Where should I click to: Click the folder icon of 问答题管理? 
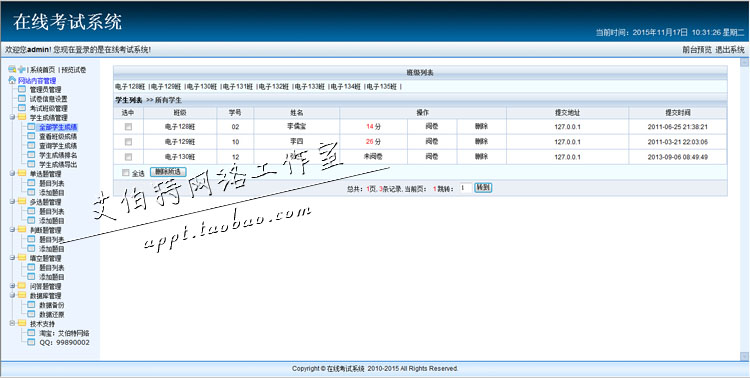tap(22, 286)
